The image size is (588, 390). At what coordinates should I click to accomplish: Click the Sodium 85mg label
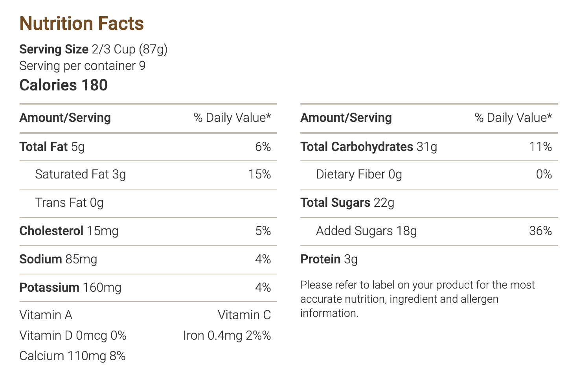[59, 259]
